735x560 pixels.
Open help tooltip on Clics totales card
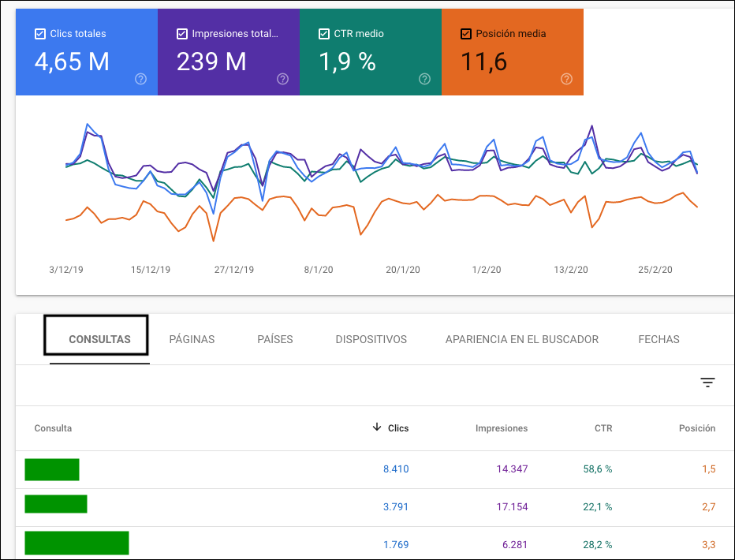click(140, 79)
